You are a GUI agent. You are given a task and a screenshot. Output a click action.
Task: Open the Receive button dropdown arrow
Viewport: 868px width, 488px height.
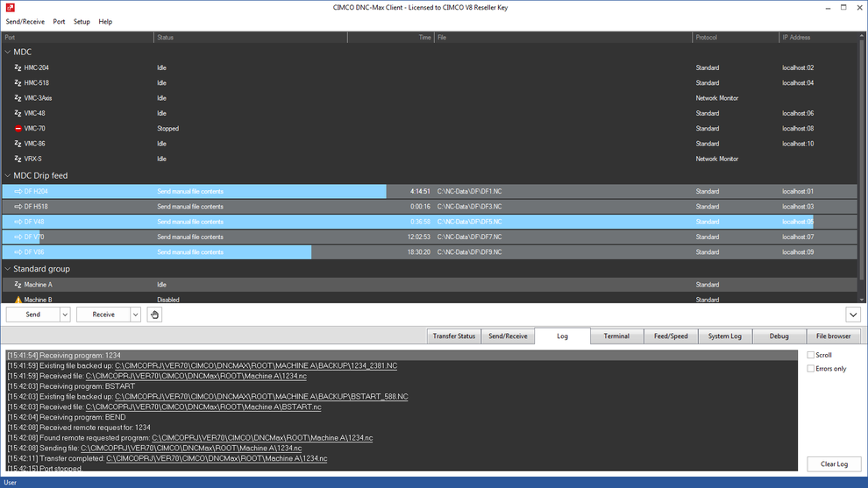[x=135, y=315]
